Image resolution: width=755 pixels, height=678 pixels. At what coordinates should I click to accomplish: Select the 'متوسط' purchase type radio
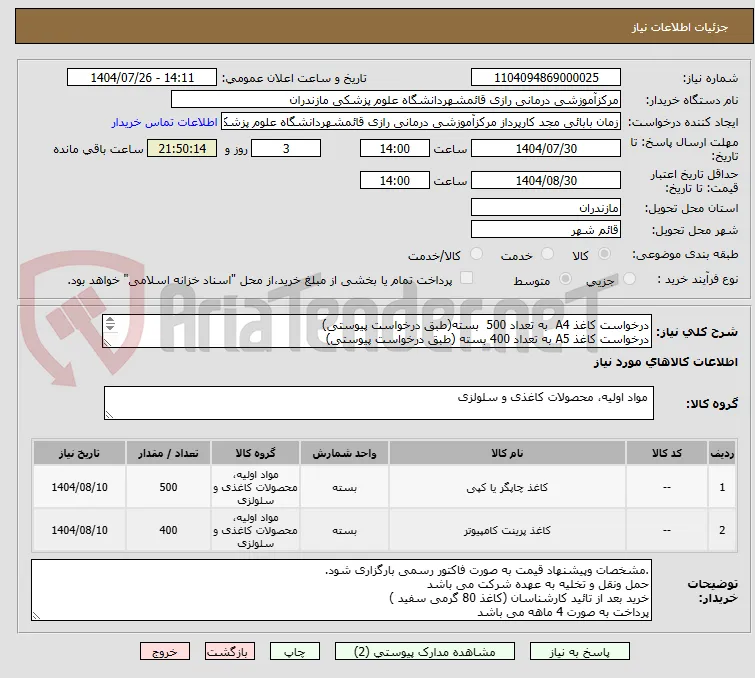tap(565, 279)
